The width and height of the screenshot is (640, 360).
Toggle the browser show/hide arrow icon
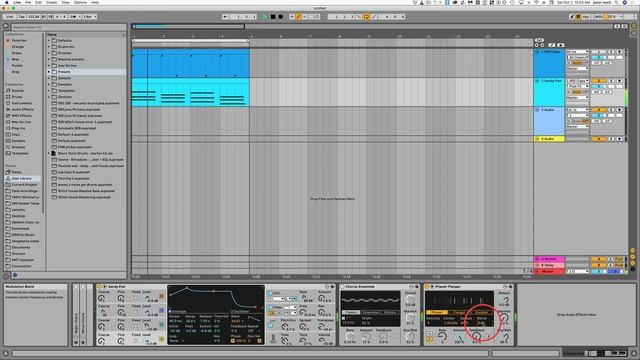(6, 27)
